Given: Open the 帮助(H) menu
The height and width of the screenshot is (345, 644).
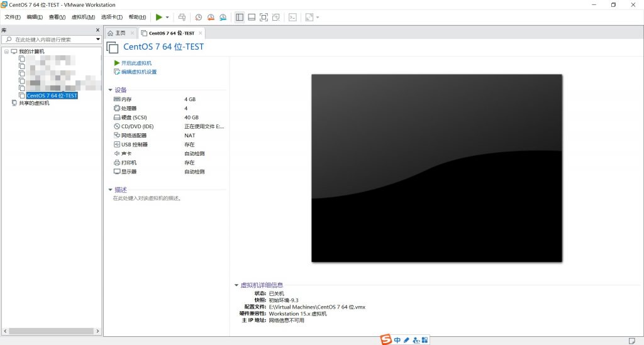Looking at the screenshot, I should coord(137,17).
